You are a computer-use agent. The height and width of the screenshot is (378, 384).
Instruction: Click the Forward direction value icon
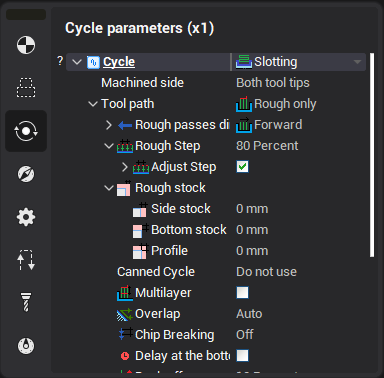[244, 125]
